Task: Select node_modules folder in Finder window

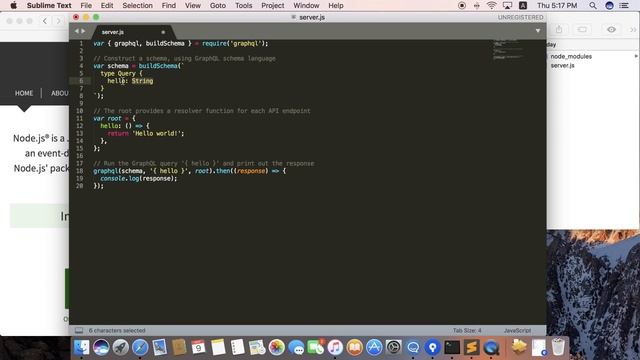Action: (571, 56)
